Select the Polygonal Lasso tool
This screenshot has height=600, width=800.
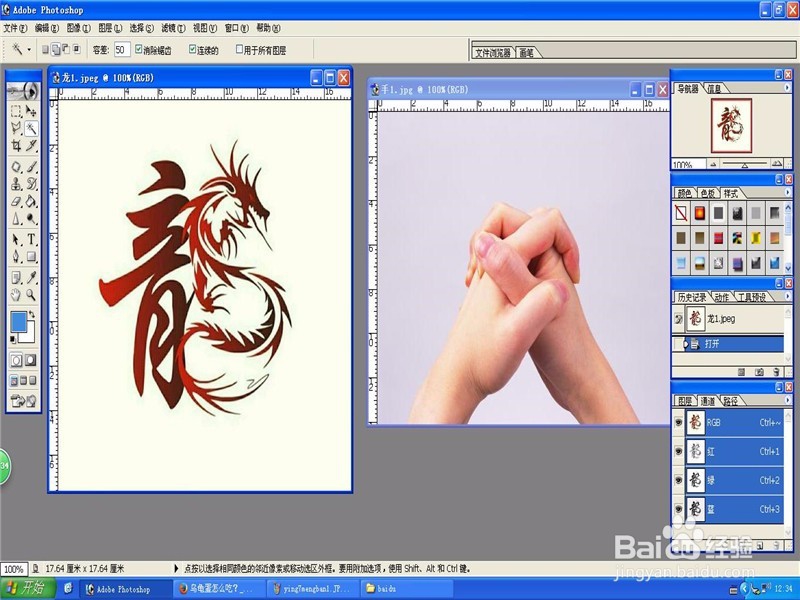tap(16, 128)
